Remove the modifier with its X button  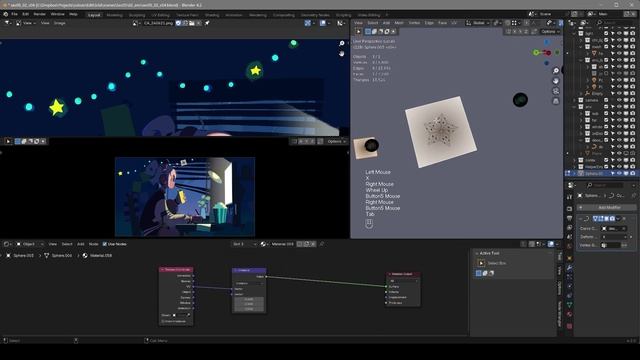[x=624, y=219]
